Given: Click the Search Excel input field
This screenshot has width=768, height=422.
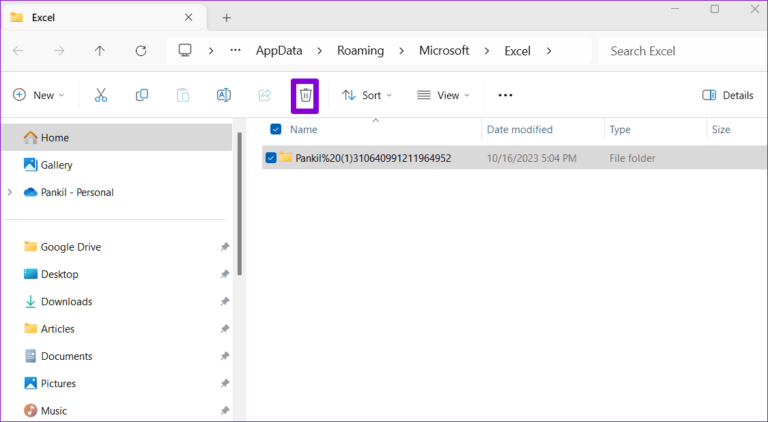Looking at the screenshot, I should point(680,51).
